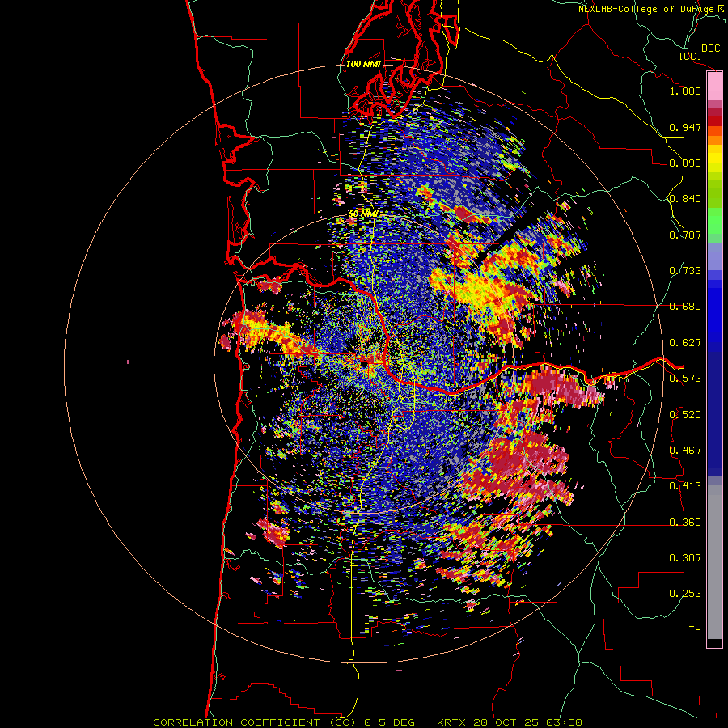The height and width of the screenshot is (728, 728).
Task: Pick the bright green swatch on the color bar
Action: click(x=714, y=221)
